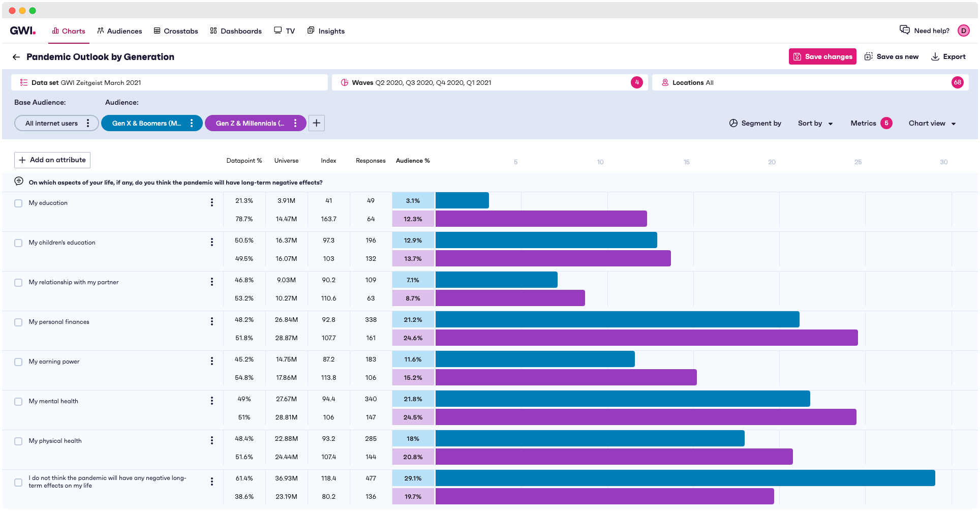Viewport: 980px width, 511px height.
Task: Select the My mental health checkbox
Action: (x=18, y=401)
